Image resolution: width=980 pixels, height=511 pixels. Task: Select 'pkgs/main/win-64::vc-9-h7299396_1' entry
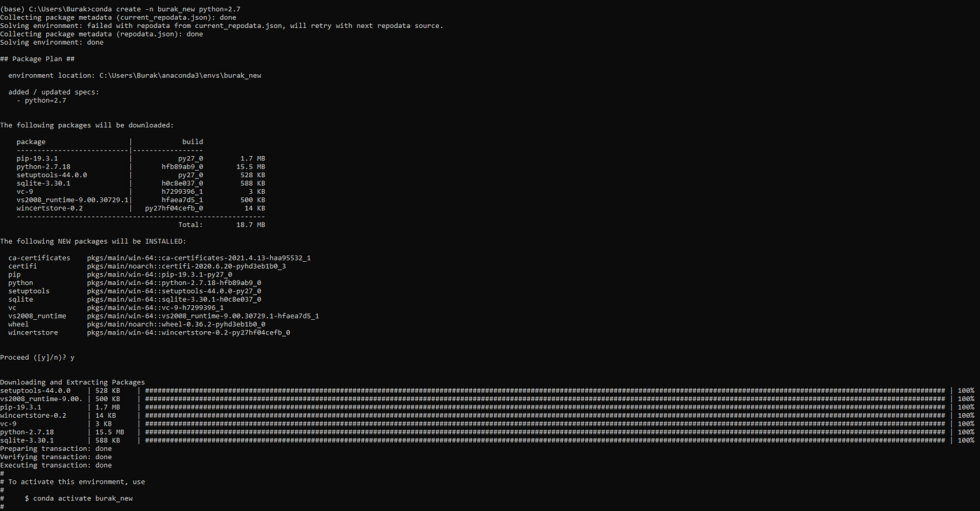tap(155, 308)
